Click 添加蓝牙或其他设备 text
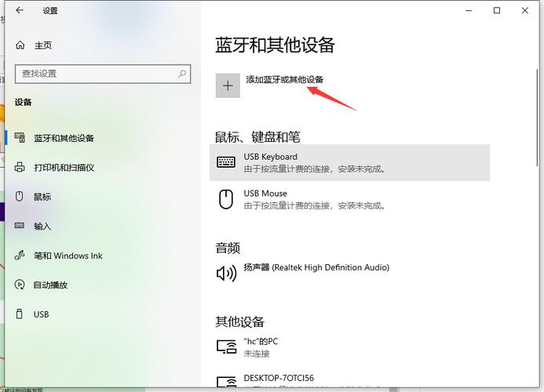Viewport: 544px width, 392px height. coord(284,79)
